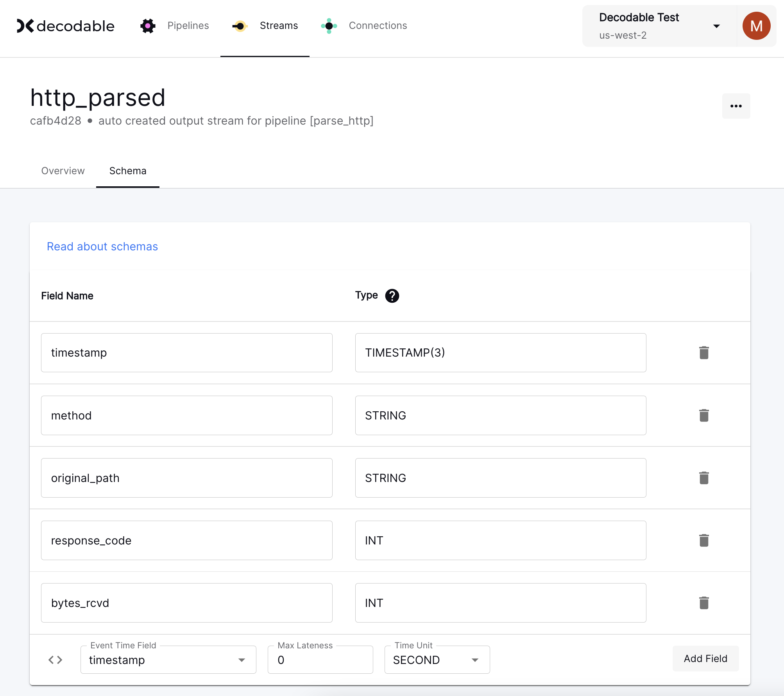Switch to the Overview tab
This screenshot has width=784, height=696.
point(63,171)
